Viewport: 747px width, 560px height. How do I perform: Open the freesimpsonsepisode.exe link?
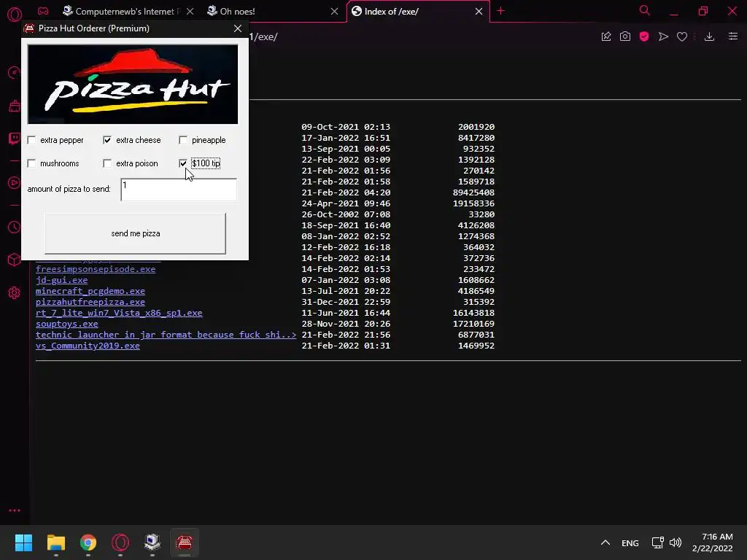(96, 269)
